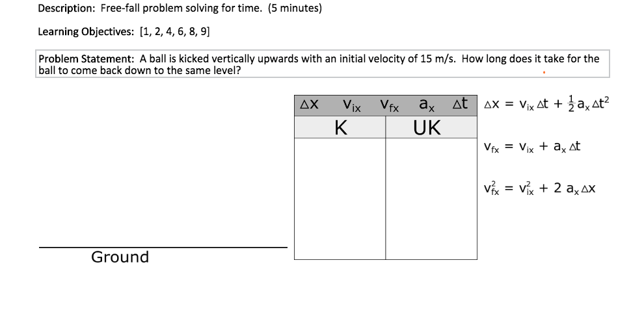
Task: Click the horizontal ground line
Action: coord(163,247)
